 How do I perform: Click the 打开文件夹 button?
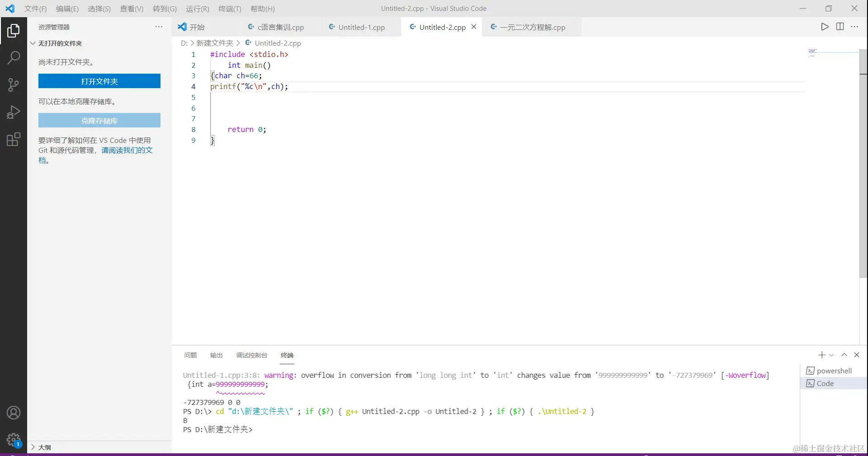point(99,81)
